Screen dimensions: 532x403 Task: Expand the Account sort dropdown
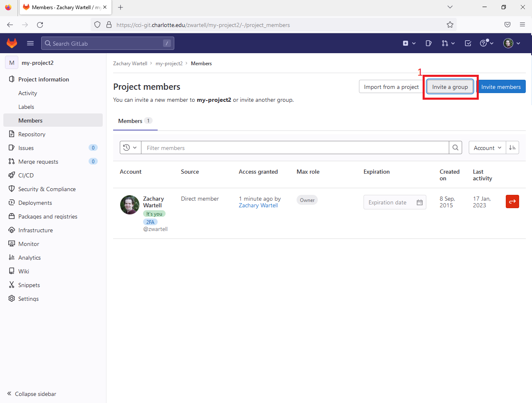[x=487, y=148]
